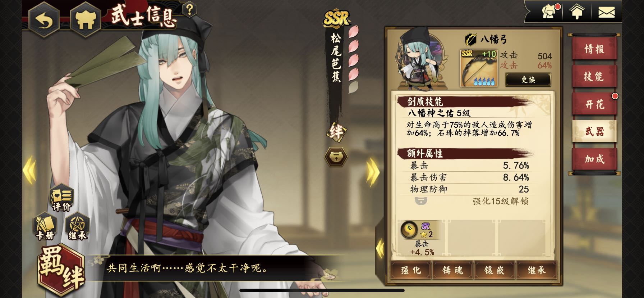Image resolution: width=644 pixels, height=298 pixels.
Task: Click the 强化 enhance button
Action: [411, 270]
